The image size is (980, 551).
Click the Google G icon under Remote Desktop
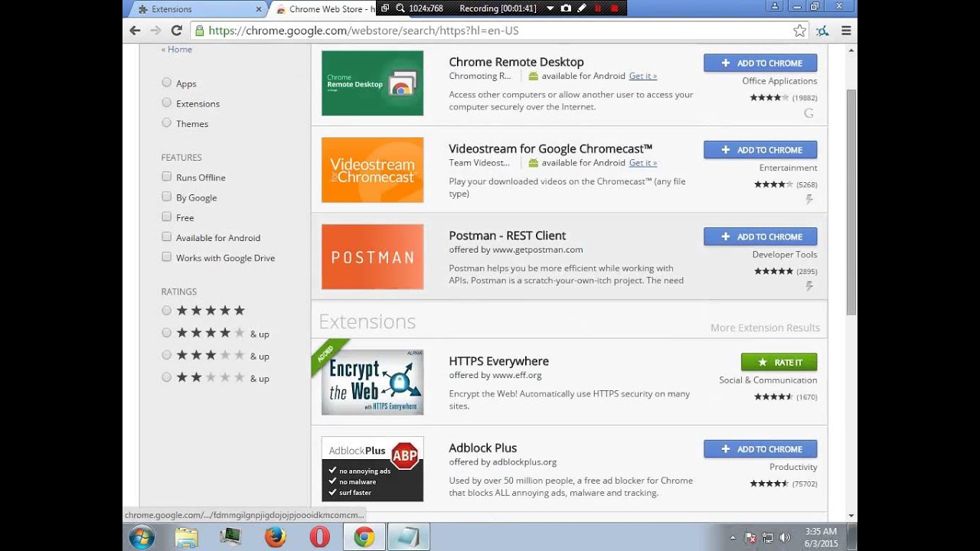click(808, 113)
